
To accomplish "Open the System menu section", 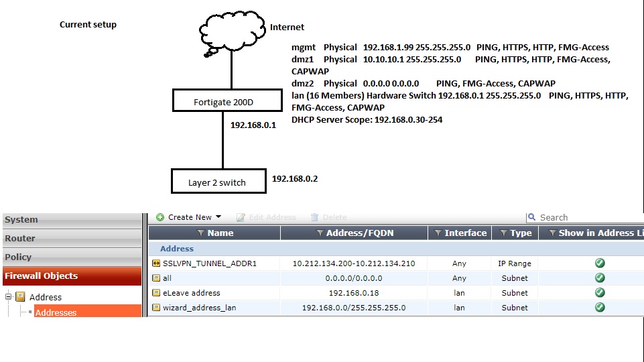I will (72, 219).
